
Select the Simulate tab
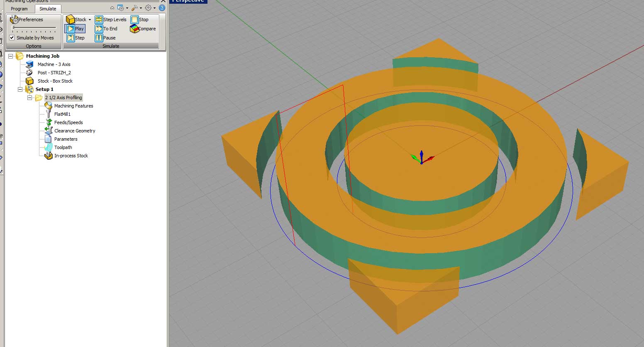tap(48, 9)
